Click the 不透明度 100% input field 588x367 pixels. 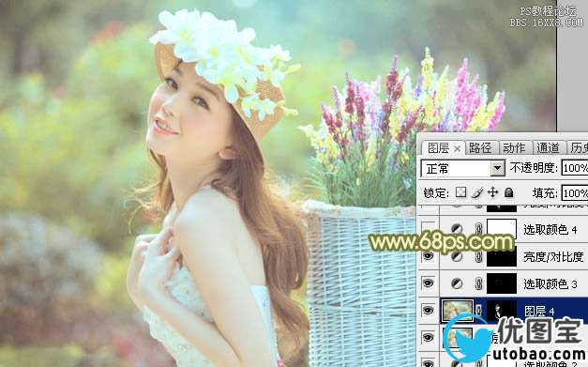click(575, 168)
